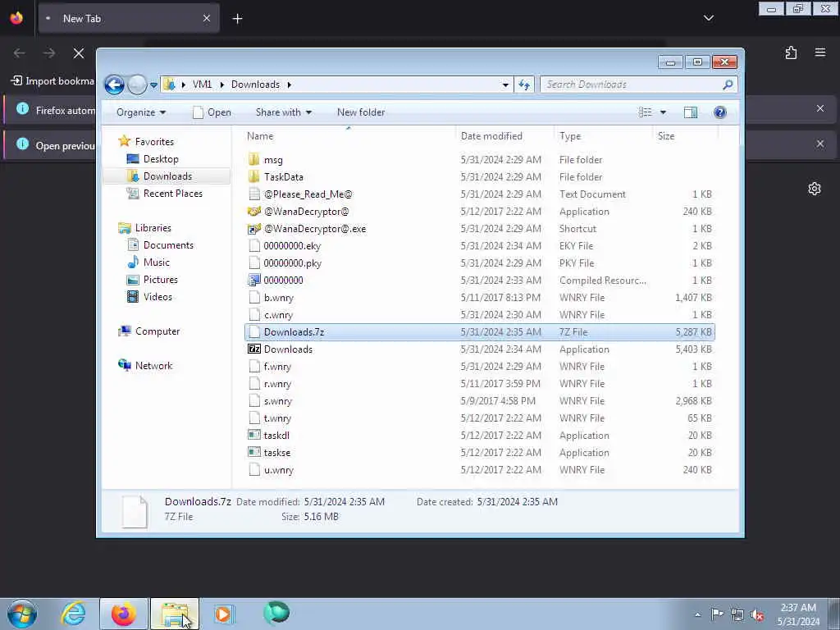Click the Search Downloads field
Screen dimensions: 840x630
click(x=638, y=84)
